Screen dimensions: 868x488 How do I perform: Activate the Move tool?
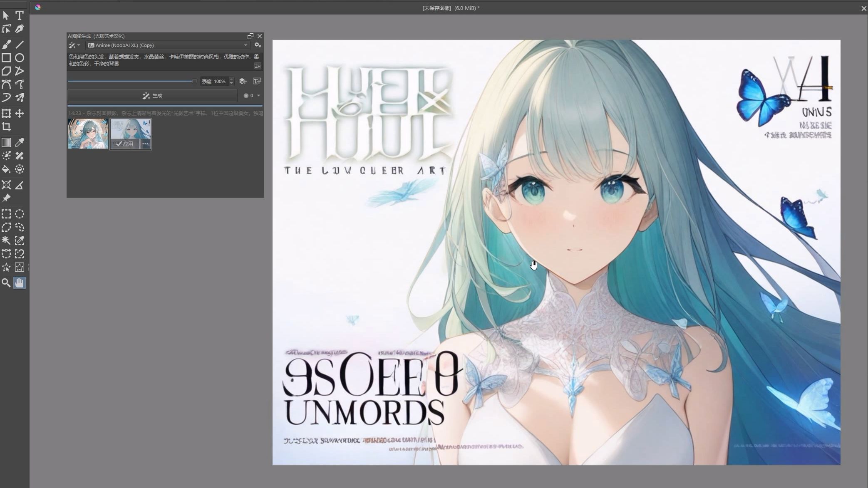(x=19, y=114)
